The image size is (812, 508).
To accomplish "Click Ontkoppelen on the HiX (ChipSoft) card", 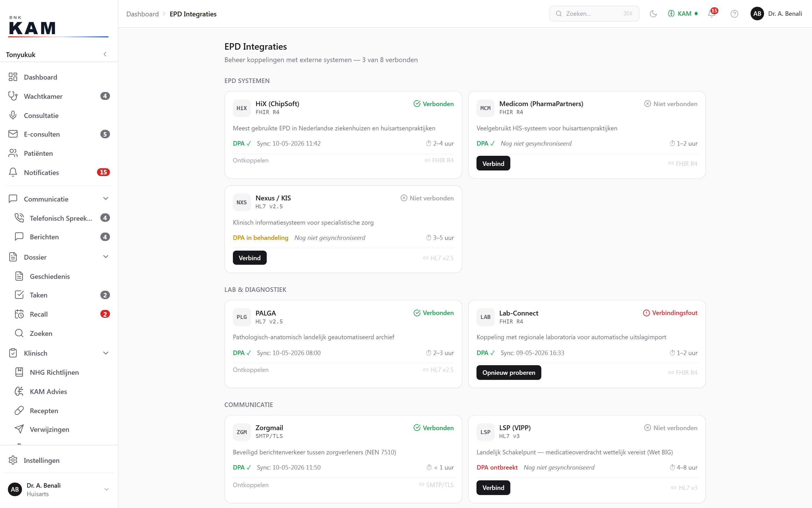I will [251, 160].
